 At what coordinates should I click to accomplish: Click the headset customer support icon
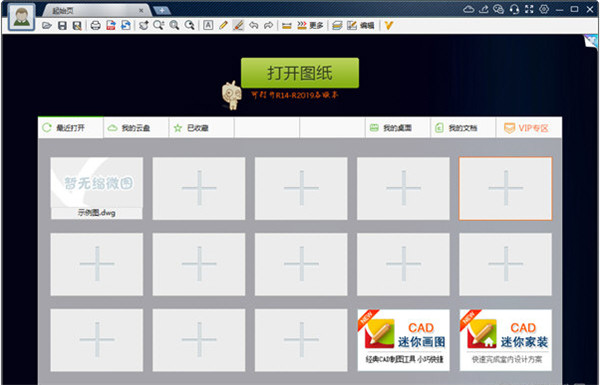pos(514,9)
